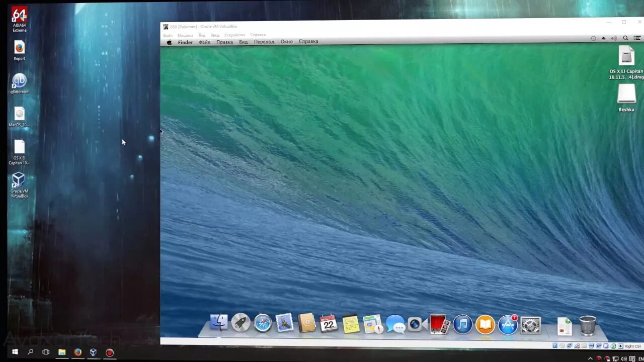644x362 pixels.
Task: Open Contacts address book in dock
Action: (306, 323)
